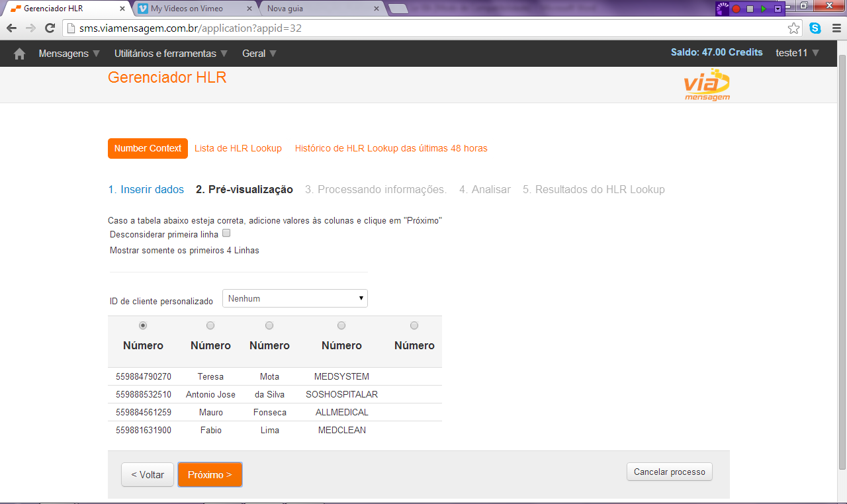Open the ID de cliente personalizado dropdown
Screen dimensions: 847x504
295,298
